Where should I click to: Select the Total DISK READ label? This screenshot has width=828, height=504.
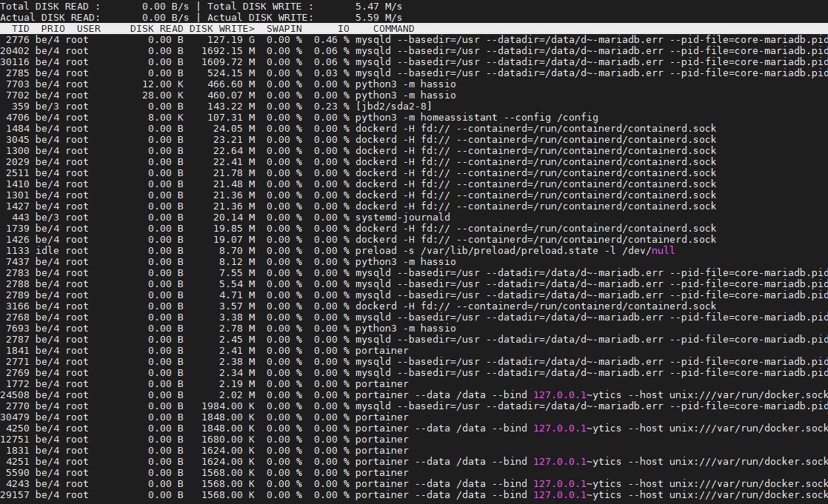(x=50, y=7)
